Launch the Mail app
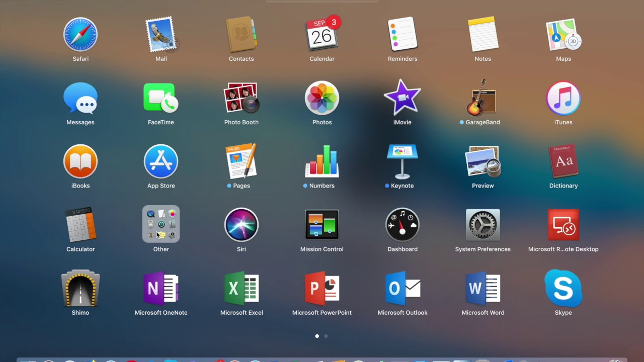Screen dimensions: 644x362 tap(161, 35)
